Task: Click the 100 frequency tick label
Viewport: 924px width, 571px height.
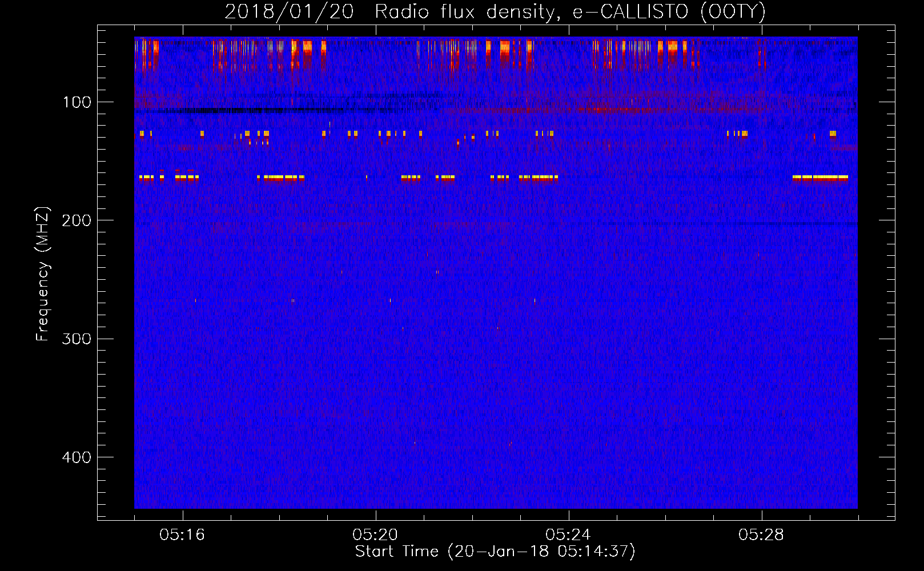Action: [77, 102]
